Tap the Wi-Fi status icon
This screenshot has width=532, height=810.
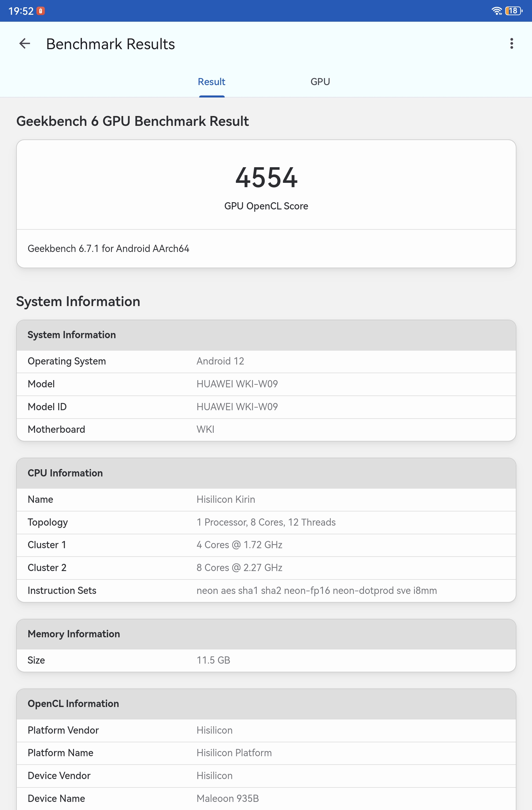click(x=497, y=11)
